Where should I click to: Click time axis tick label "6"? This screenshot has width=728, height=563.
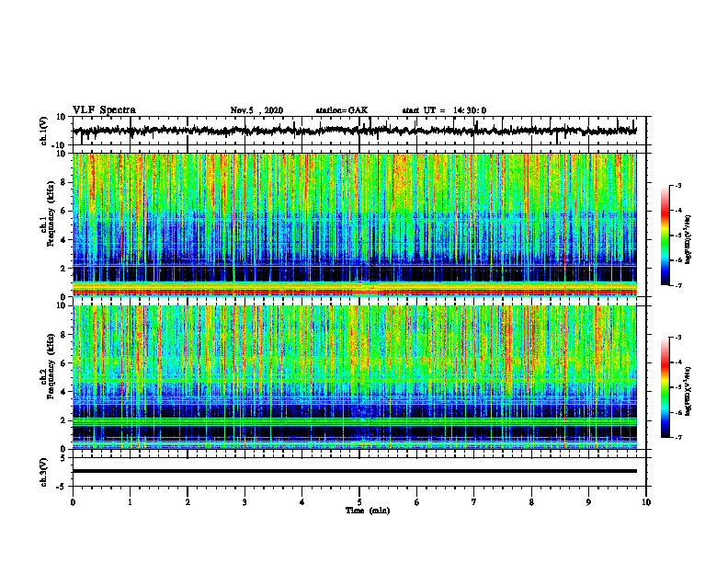click(417, 502)
